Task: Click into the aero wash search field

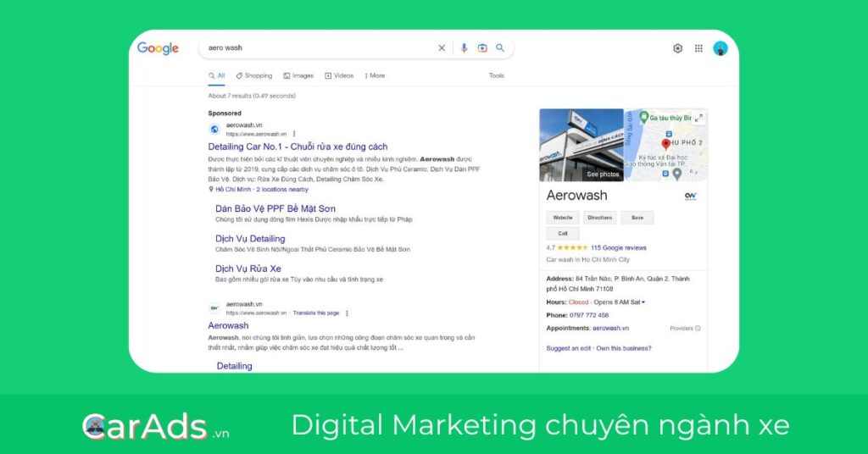Action: (319, 48)
